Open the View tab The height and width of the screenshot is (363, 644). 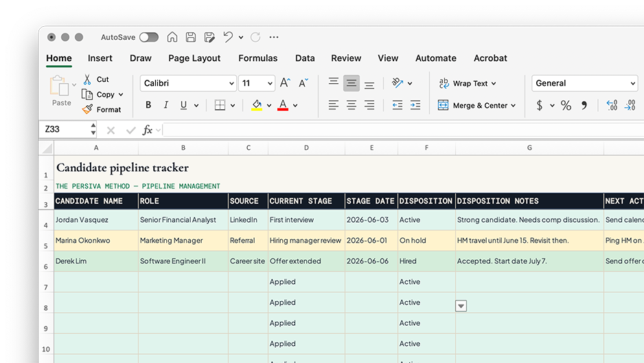pos(388,58)
